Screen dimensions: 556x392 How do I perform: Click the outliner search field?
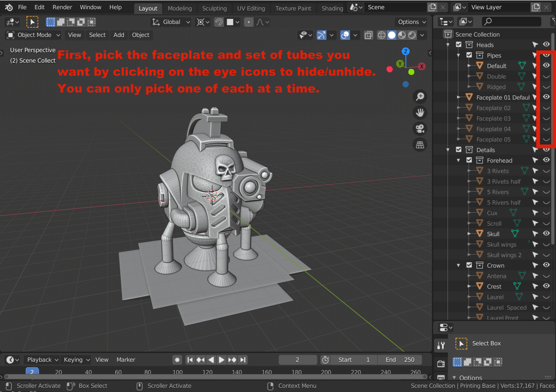pyautogui.click(x=511, y=21)
